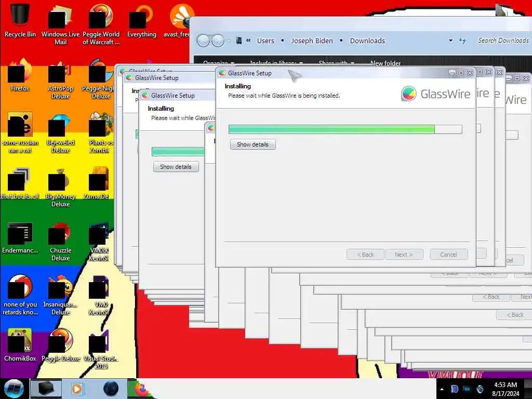
Task: Open Bejeweled Deluxe desktop icon
Action: [60, 133]
